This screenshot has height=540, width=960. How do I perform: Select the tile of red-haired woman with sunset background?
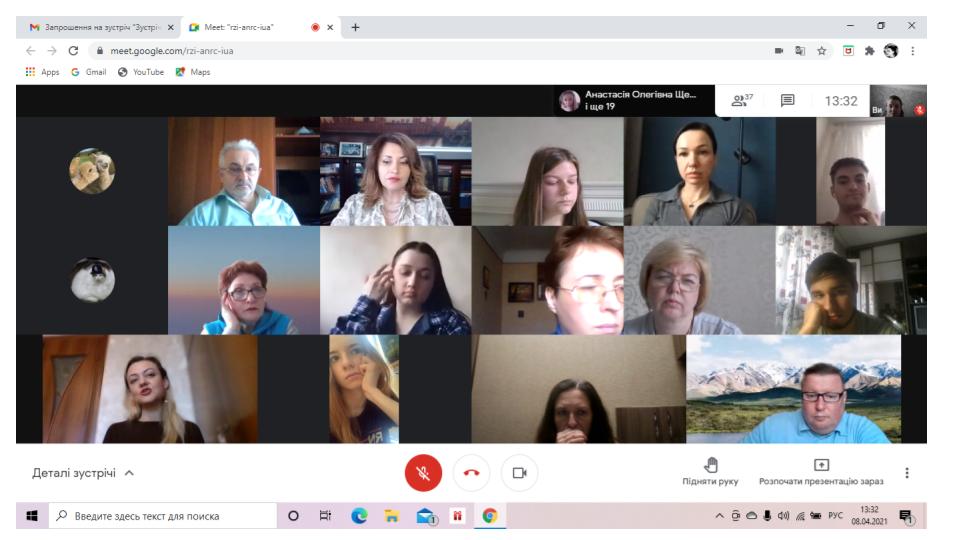click(x=244, y=280)
